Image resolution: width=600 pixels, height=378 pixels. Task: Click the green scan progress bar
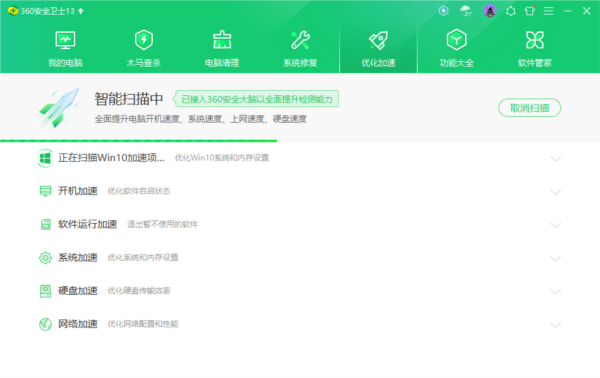(x=139, y=141)
